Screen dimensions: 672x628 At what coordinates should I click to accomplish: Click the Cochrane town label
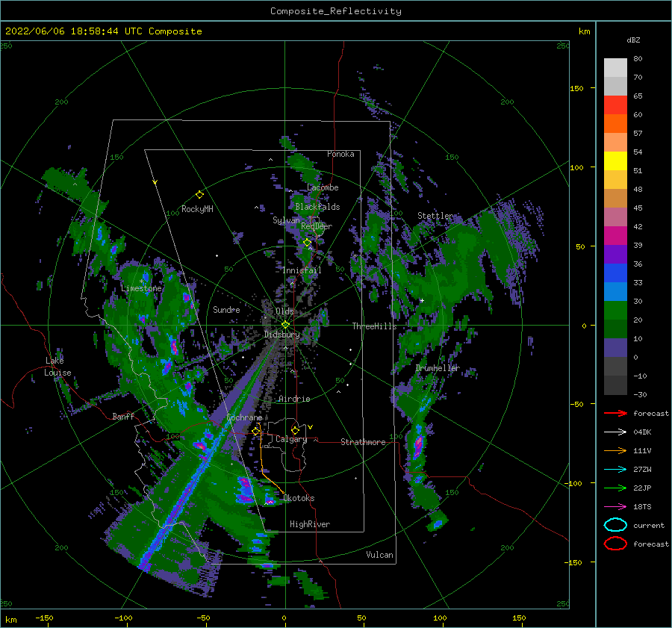coord(244,417)
